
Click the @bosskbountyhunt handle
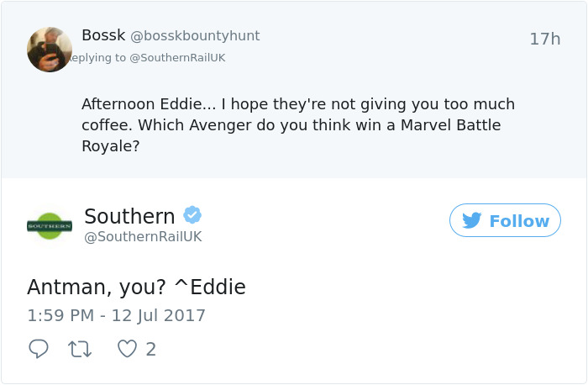point(195,36)
